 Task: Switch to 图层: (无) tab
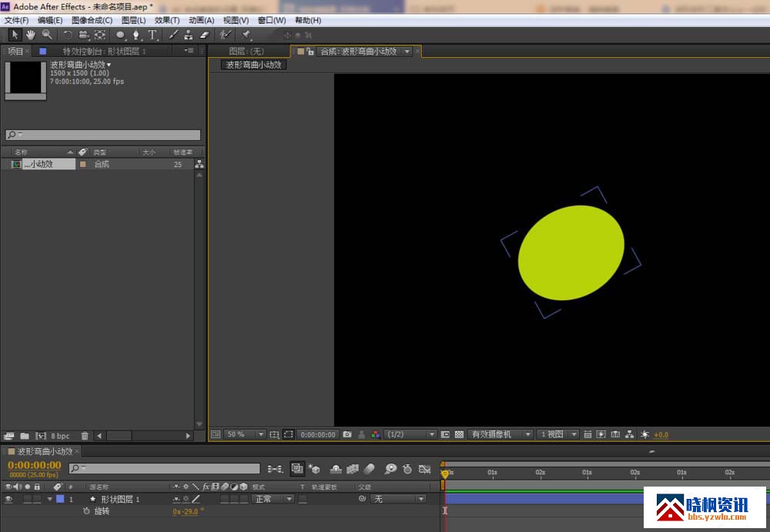coord(246,51)
